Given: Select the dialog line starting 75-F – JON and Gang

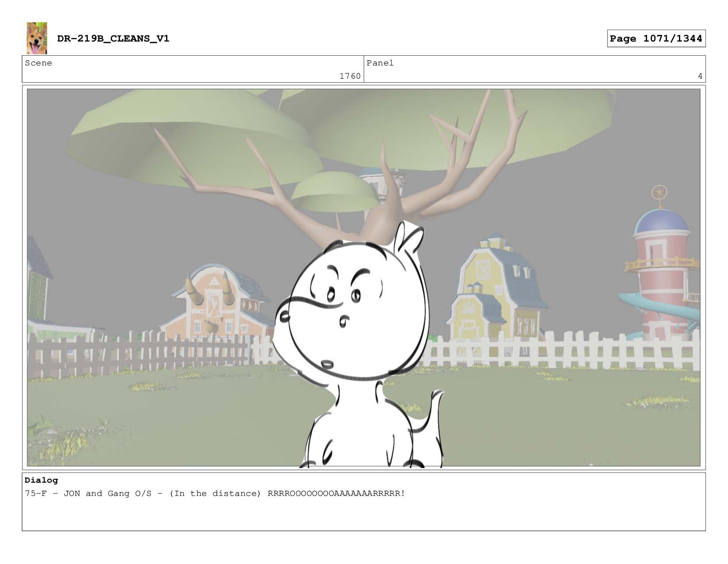Looking at the screenshot, I should coord(215,493).
